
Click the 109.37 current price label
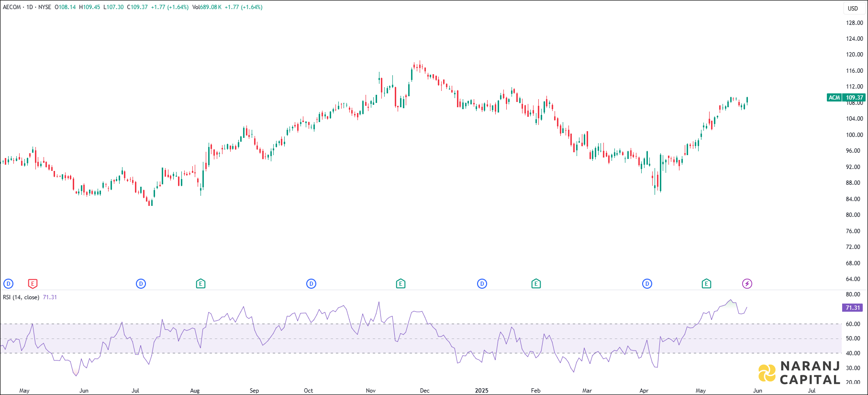[854, 98]
